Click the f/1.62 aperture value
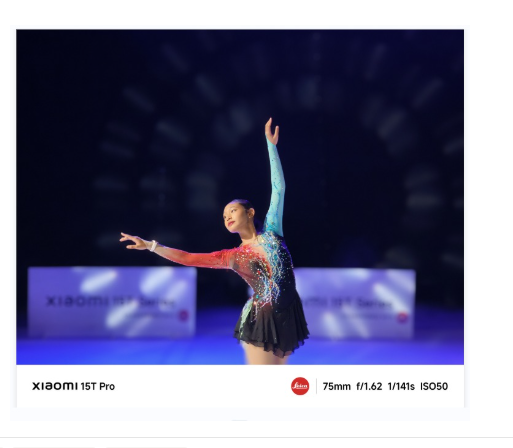This screenshot has width=513, height=448. 369,386
